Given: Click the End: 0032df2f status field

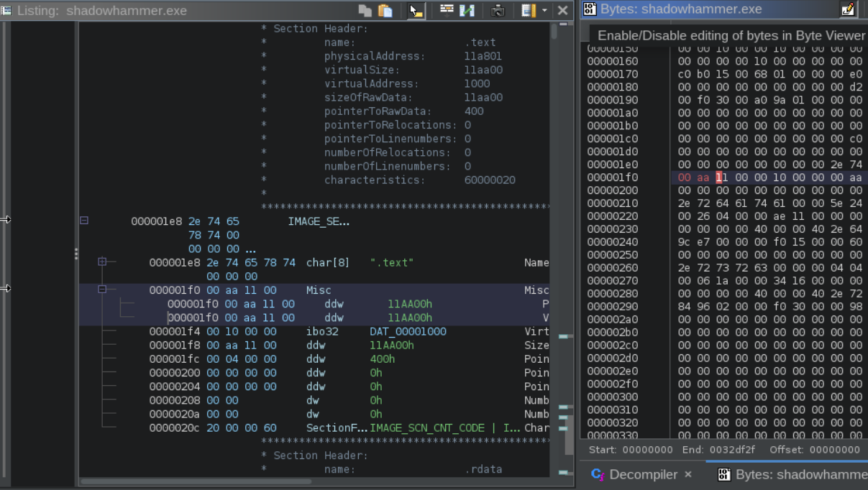Looking at the screenshot, I should 720,450.
